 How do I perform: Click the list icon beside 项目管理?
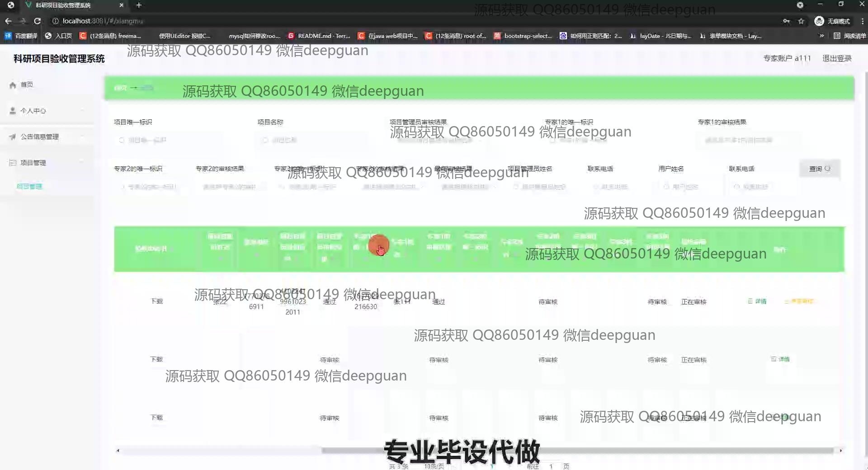coord(13,163)
